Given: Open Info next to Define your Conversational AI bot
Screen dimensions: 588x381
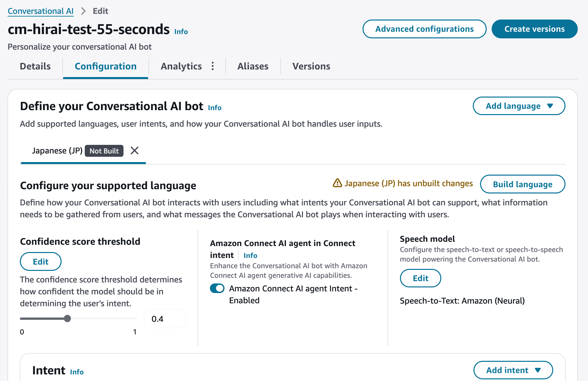Looking at the screenshot, I should coord(215,108).
